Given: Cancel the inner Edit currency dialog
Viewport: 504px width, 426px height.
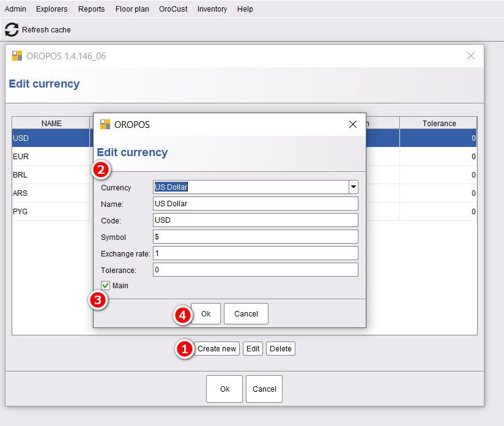Looking at the screenshot, I should [246, 314].
